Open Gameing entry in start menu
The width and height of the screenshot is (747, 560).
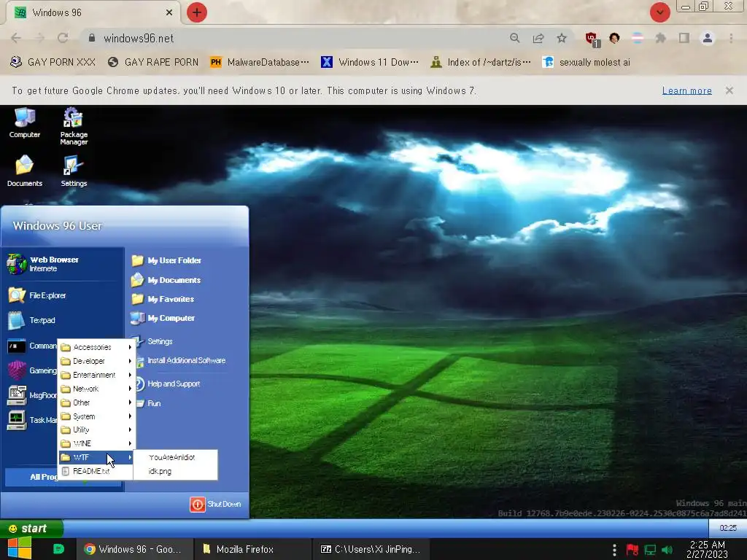click(31, 370)
